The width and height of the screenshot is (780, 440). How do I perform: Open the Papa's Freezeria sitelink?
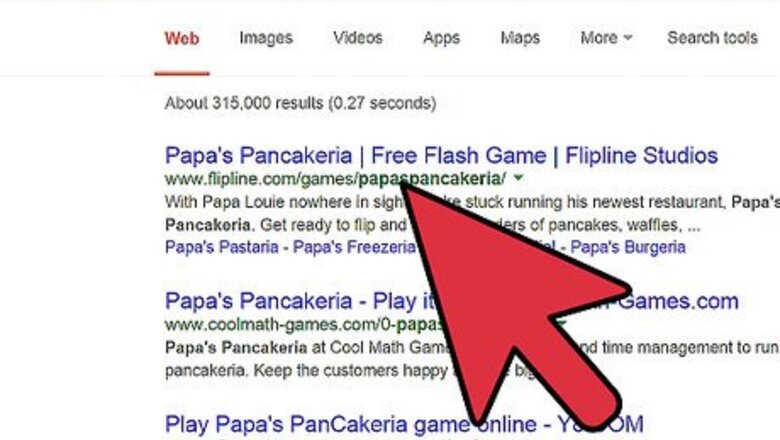click(x=354, y=247)
